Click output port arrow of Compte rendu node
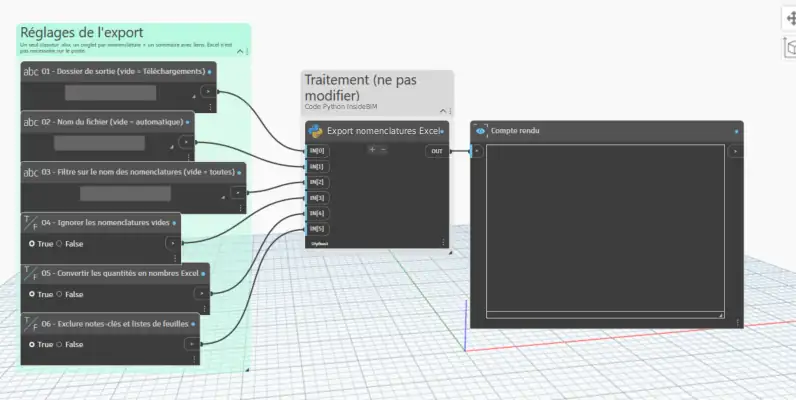 [735, 151]
